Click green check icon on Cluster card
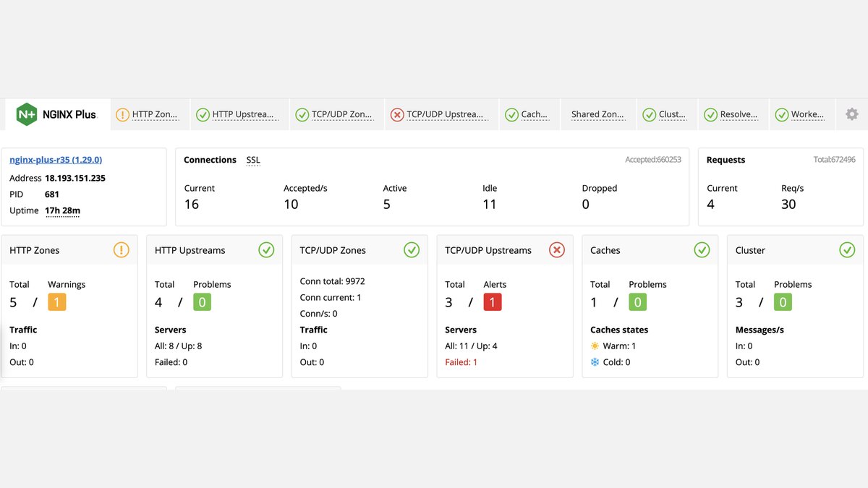This screenshot has height=488, width=868. (x=847, y=250)
